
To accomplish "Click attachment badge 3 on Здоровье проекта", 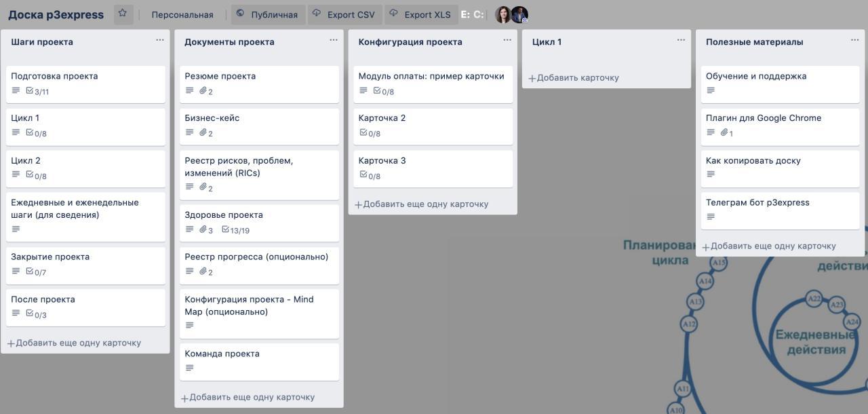I will click(206, 230).
